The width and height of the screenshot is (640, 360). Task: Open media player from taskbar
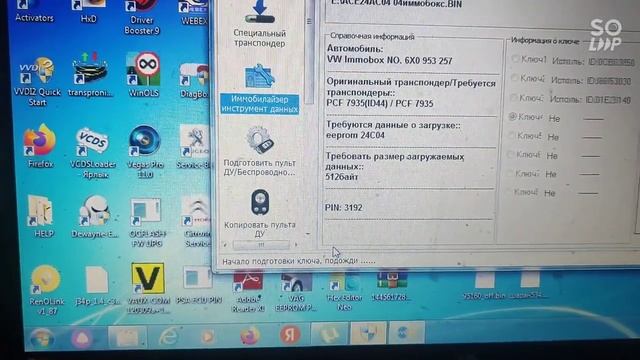(208, 336)
